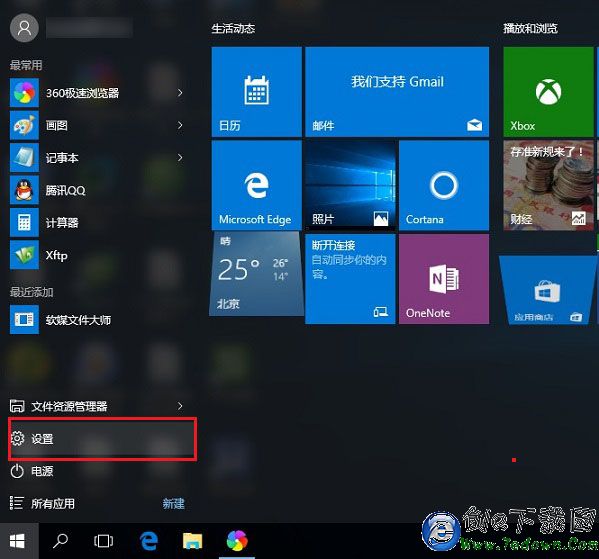The image size is (599, 559).
Task: Click the 播放和浏览 tile group header
Action: click(x=530, y=28)
